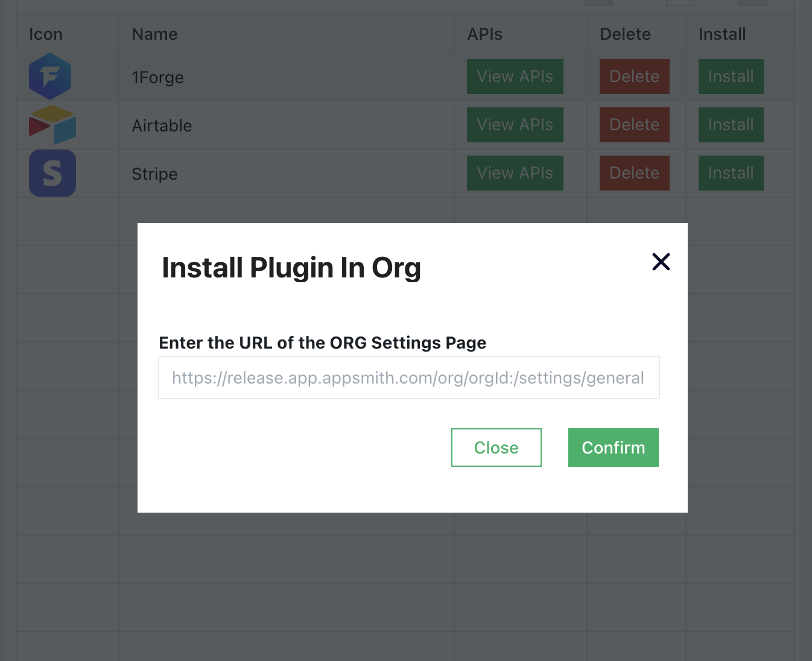
Task: Click the 1Forge plugin icon
Action: (50, 77)
